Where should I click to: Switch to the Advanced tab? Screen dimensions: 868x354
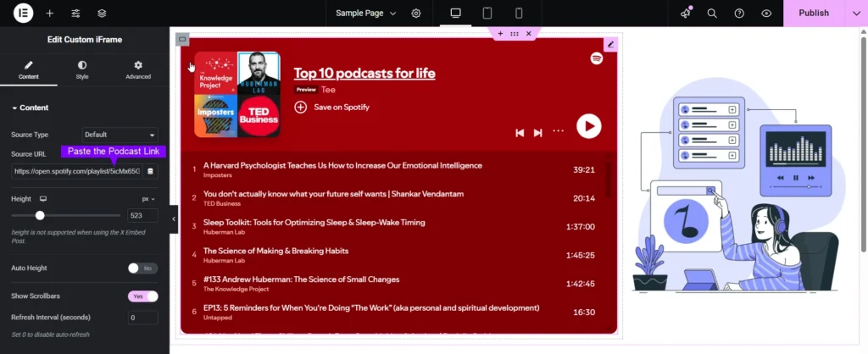click(138, 70)
